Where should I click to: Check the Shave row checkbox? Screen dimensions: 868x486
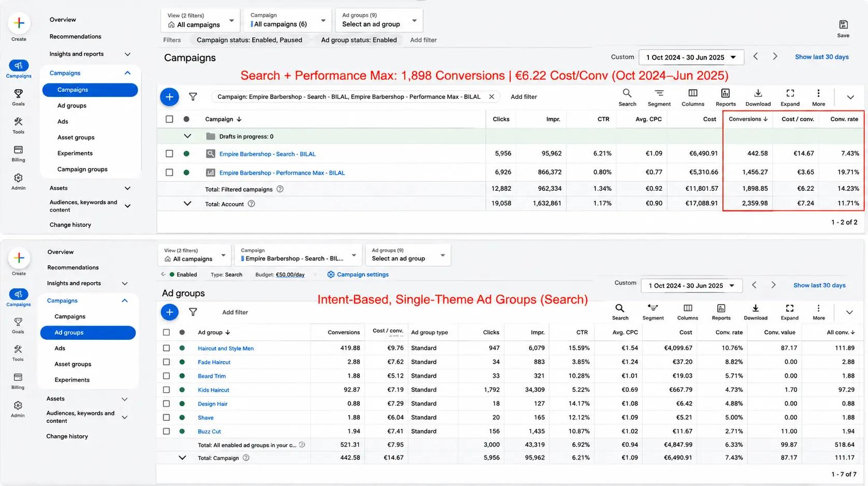coord(166,417)
